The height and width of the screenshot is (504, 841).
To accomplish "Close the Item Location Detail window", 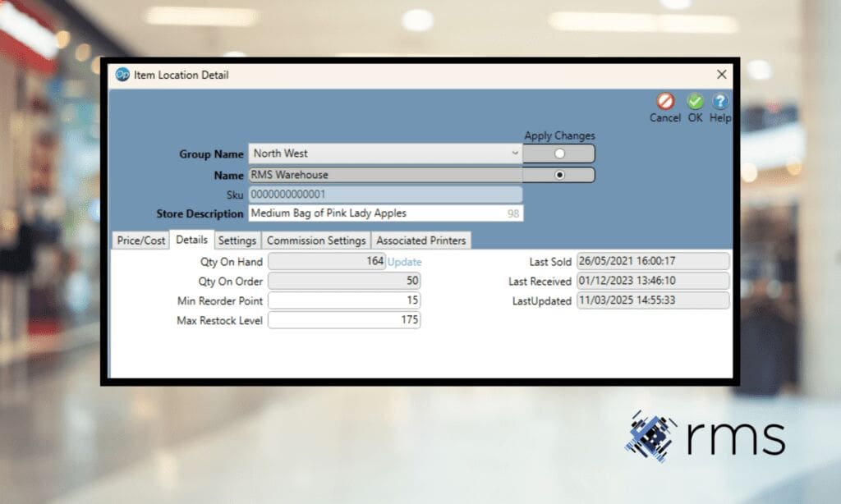I will tap(721, 75).
